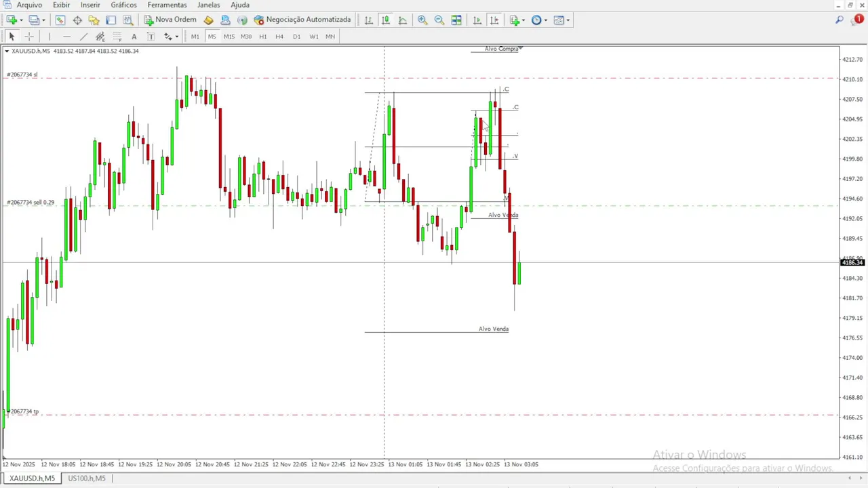Zoom in on the chart
Viewport: 868px width, 488px height.
click(422, 20)
